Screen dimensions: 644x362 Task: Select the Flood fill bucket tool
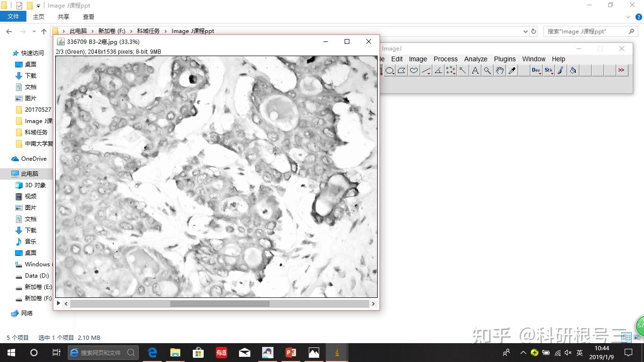tap(573, 71)
